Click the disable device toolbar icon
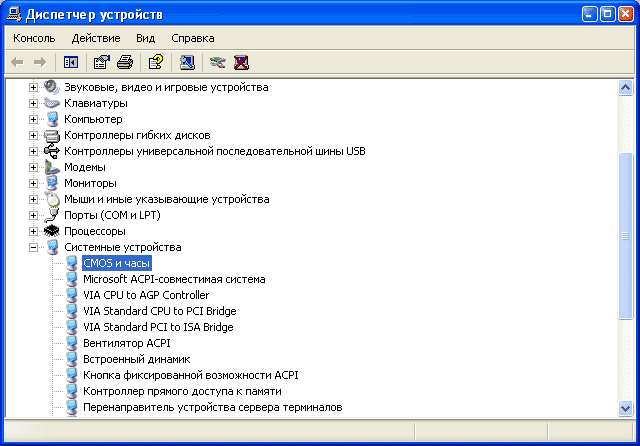The height and width of the screenshot is (446, 640). tap(217, 62)
